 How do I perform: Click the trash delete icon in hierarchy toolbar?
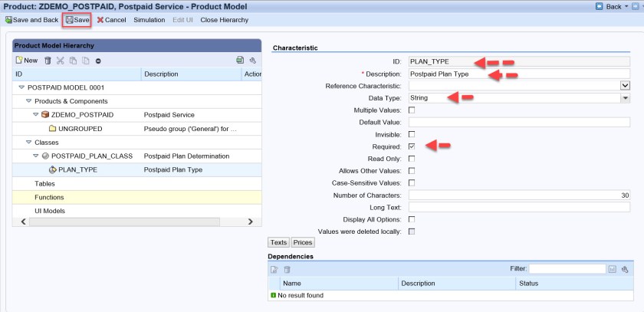48,60
